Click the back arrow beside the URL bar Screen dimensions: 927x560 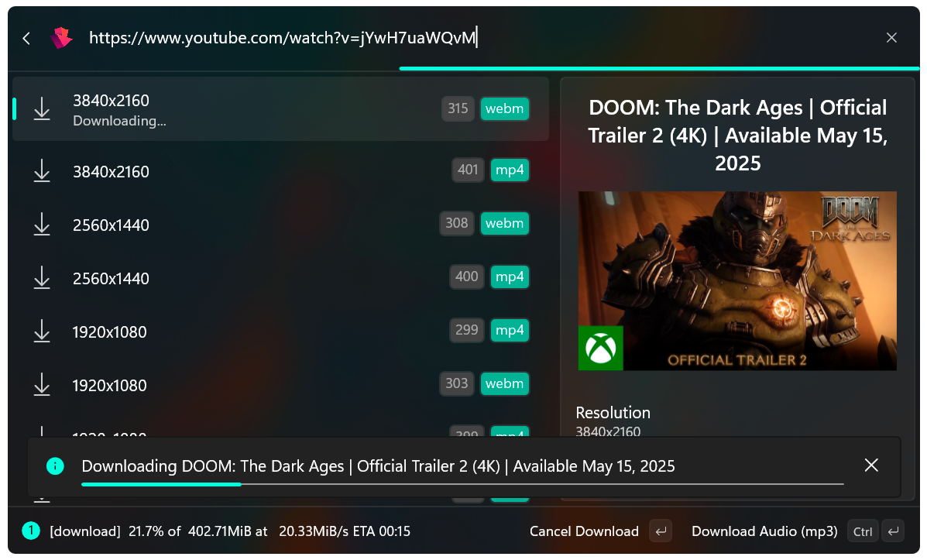26,39
